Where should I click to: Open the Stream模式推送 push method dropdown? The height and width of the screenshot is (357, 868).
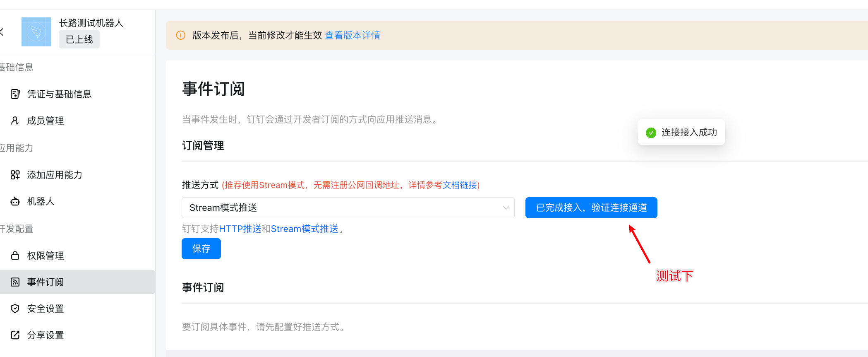pos(348,207)
